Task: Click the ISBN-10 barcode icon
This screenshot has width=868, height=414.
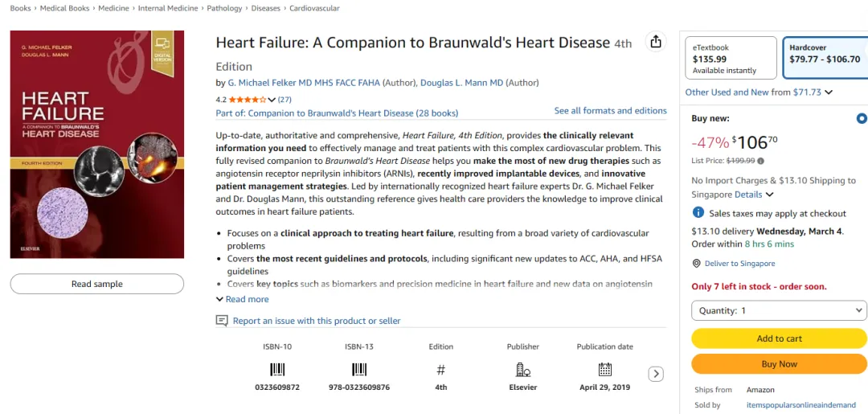Action: [277, 370]
